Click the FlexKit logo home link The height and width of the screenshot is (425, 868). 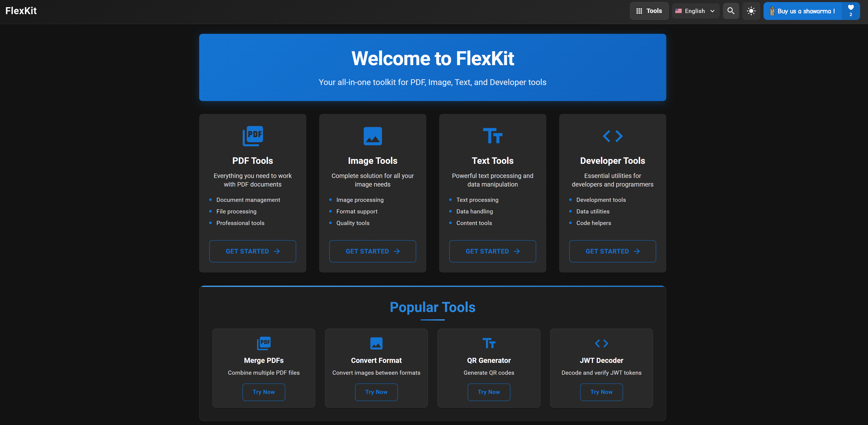[x=21, y=11]
